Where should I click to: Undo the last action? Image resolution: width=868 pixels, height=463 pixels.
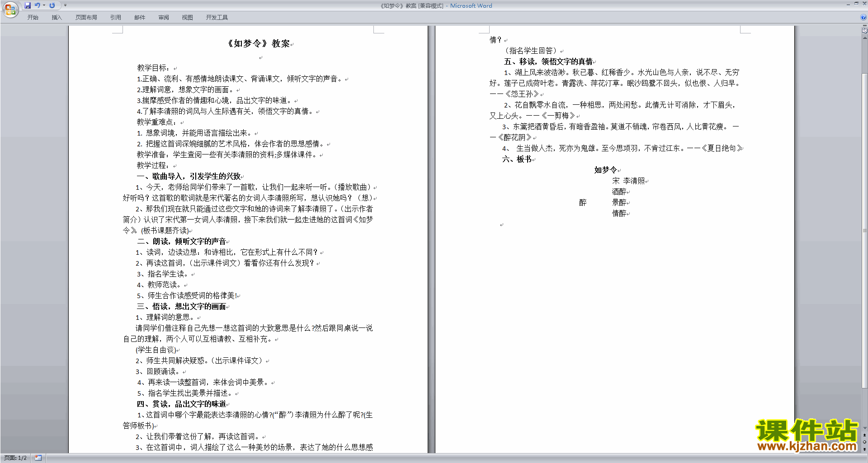pyautogui.click(x=38, y=5)
